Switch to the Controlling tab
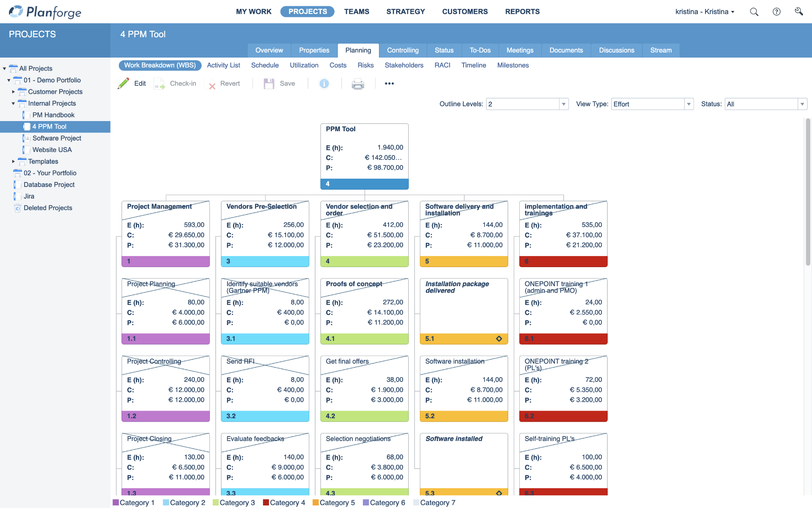 (403, 50)
